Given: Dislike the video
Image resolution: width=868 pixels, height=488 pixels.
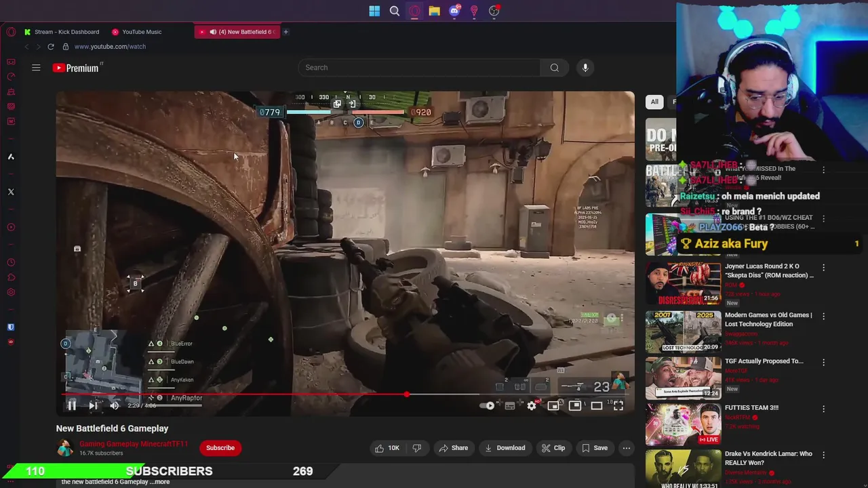Looking at the screenshot, I should pyautogui.click(x=417, y=447).
